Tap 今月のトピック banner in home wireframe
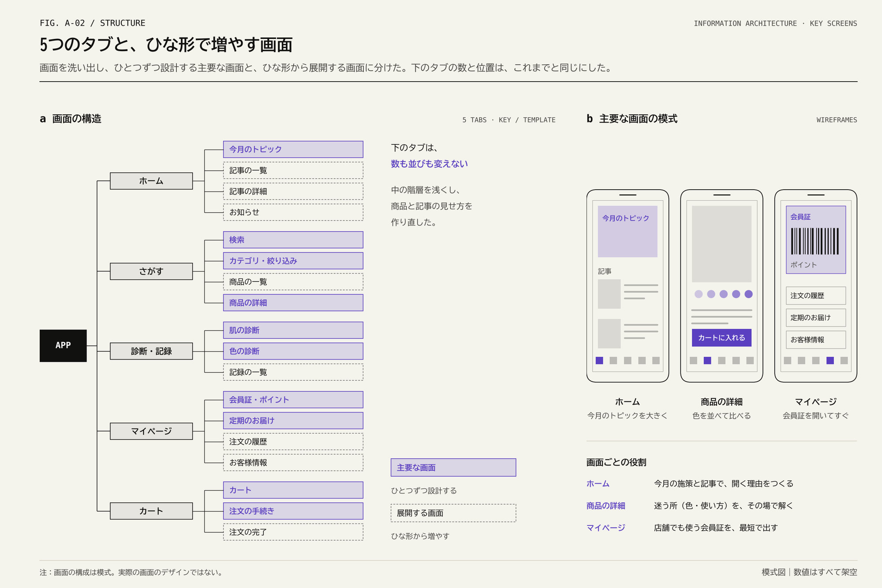The image size is (882, 588). [628, 231]
